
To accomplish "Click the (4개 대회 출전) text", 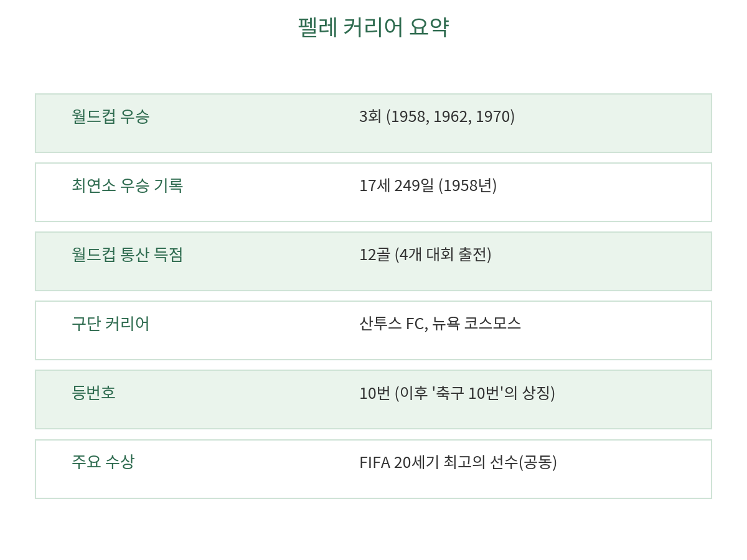I will pos(443,254).
